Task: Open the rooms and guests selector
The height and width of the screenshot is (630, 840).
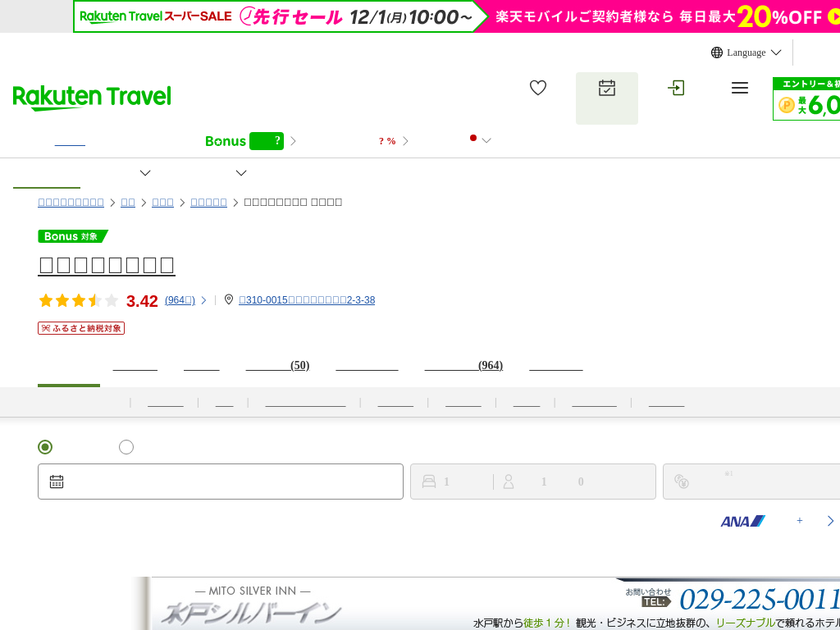Action: click(x=532, y=482)
